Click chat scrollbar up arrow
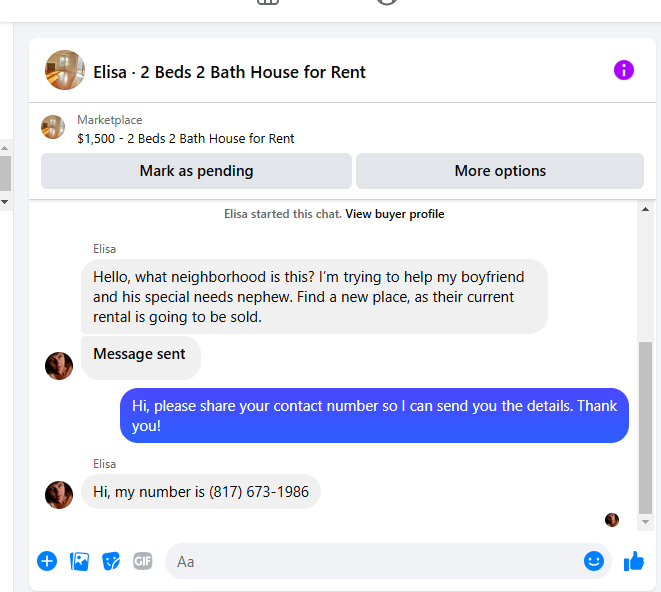 [645, 210]
